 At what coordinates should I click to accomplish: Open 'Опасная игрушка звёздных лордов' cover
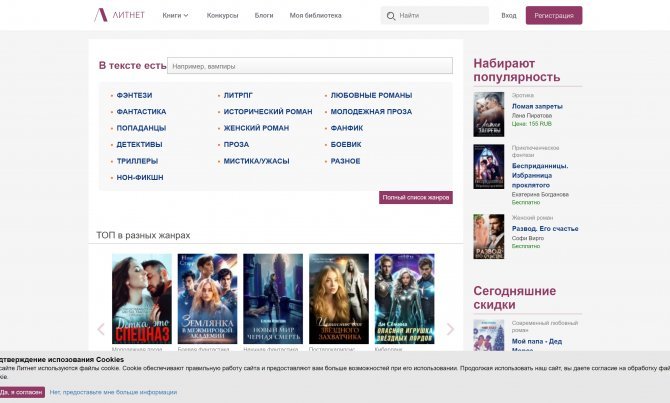tap(405, 299)
